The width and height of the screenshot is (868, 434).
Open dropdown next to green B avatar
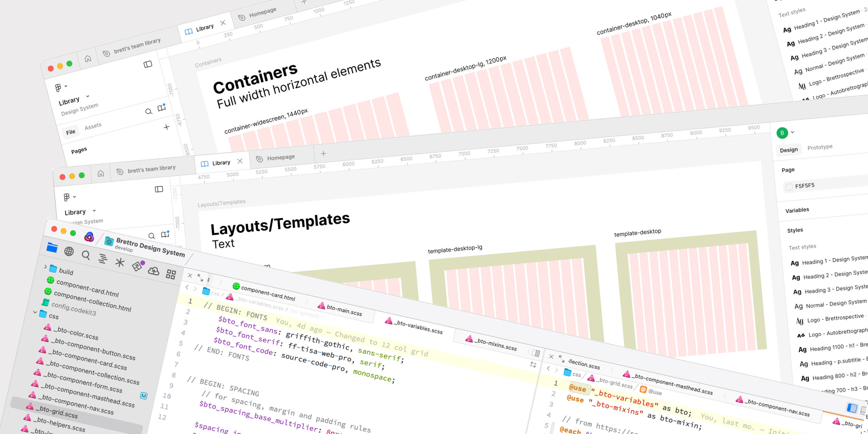(792, 132)
